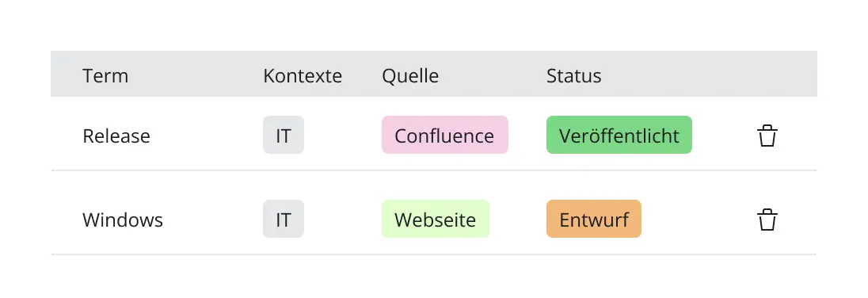Viewport: 868px width, 298px height.
Task: Sort by the Kontexte column header
Action: click(x=303, y=75)
